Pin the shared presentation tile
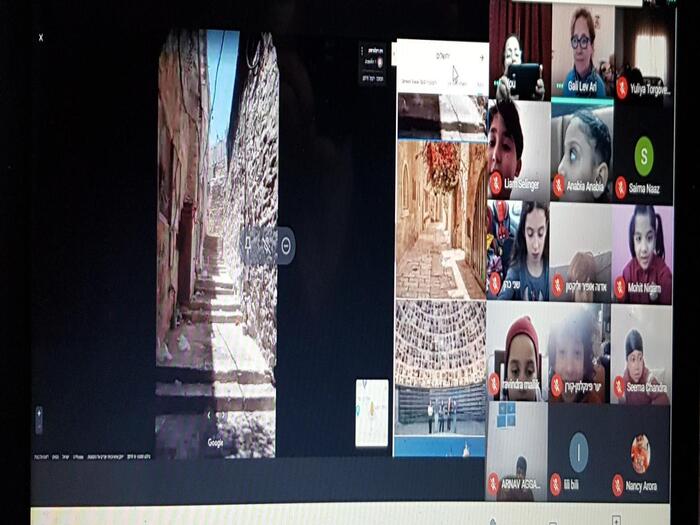The height and width of the screenshot is (525, 700). click(248, 245)
